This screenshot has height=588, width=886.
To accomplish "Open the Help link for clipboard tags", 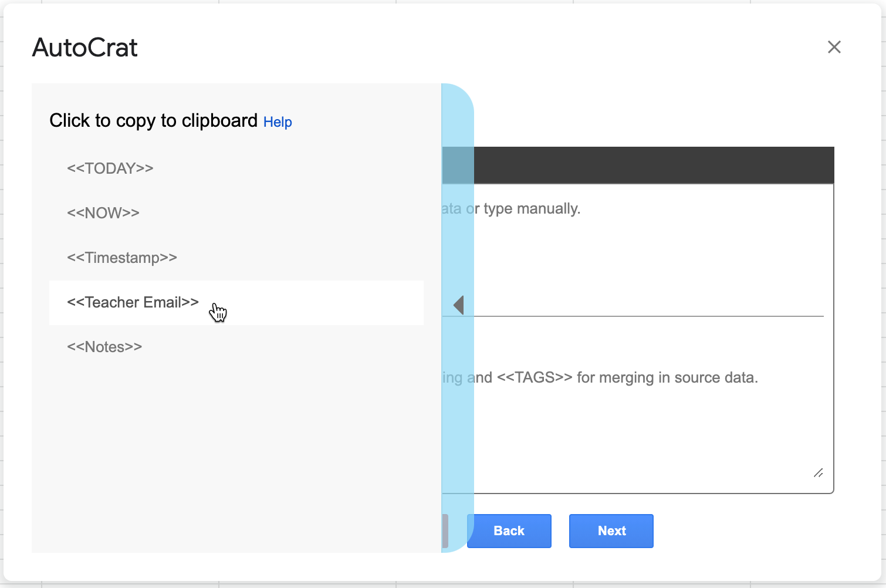I will pyautogui.click(x=278, y=122).
